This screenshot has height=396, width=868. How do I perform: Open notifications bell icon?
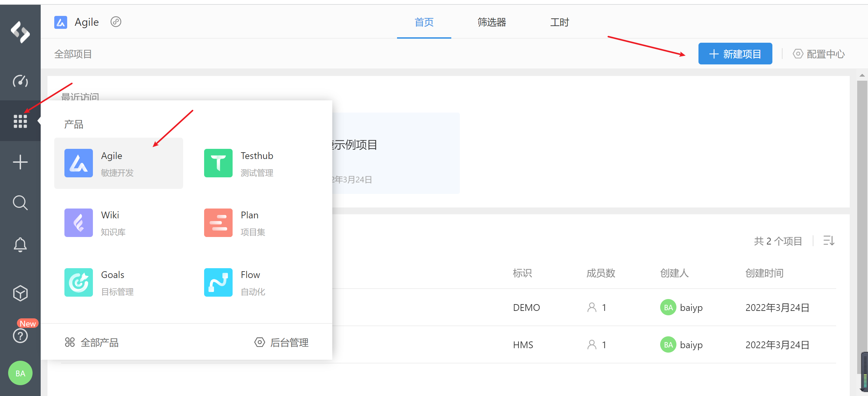[x=20, y=244]
